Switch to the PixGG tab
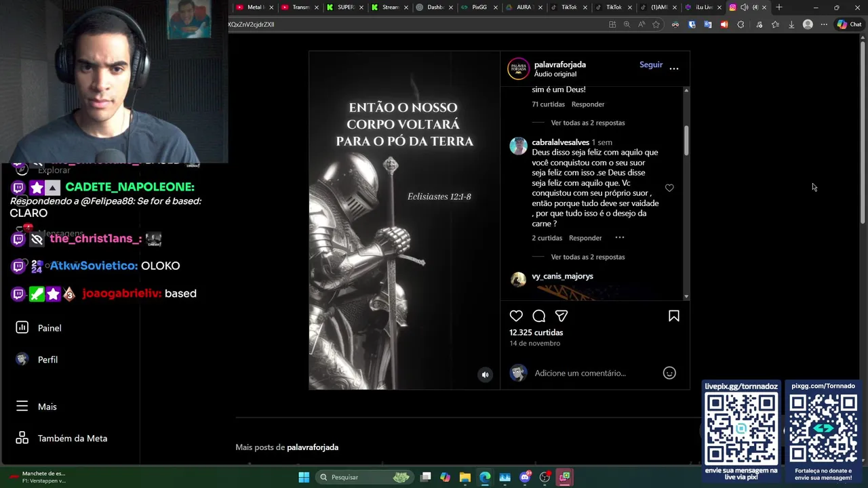The height and width of the screenshot is (488, 868). click(477, 7)
